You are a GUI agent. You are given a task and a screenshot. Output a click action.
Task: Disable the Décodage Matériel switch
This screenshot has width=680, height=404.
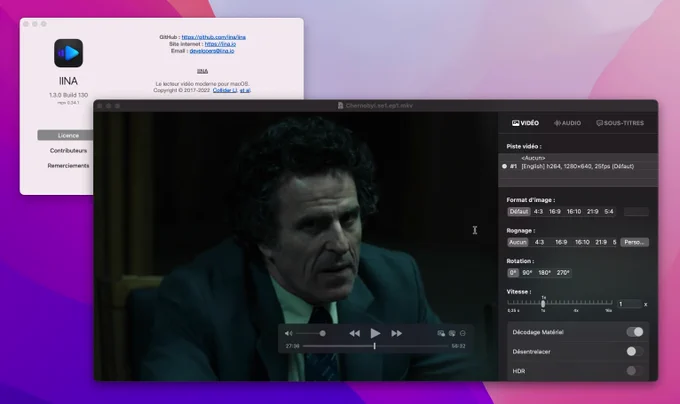coord(635,332)
